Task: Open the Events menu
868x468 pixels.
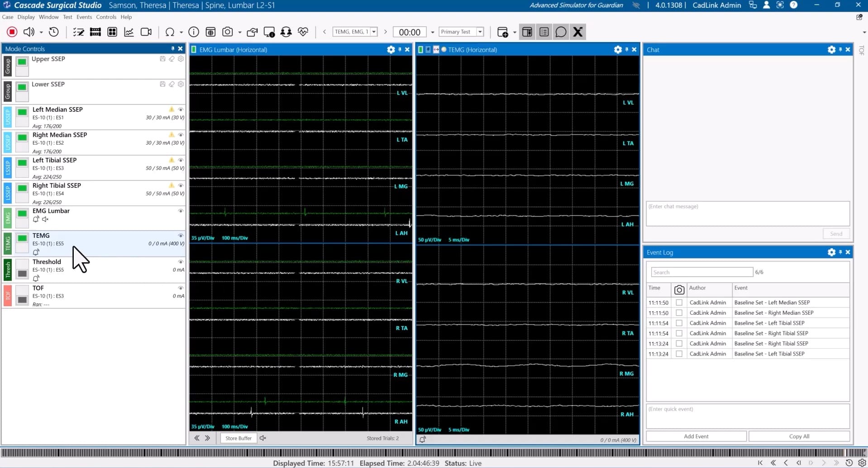Action: (84, 17)
